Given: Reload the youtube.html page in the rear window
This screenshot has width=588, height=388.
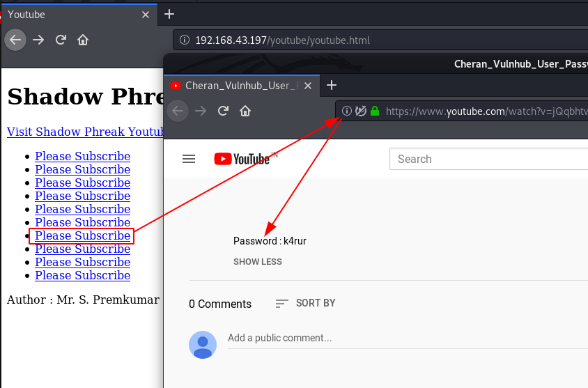Looking at the screenshot, I should click(61, 40).
